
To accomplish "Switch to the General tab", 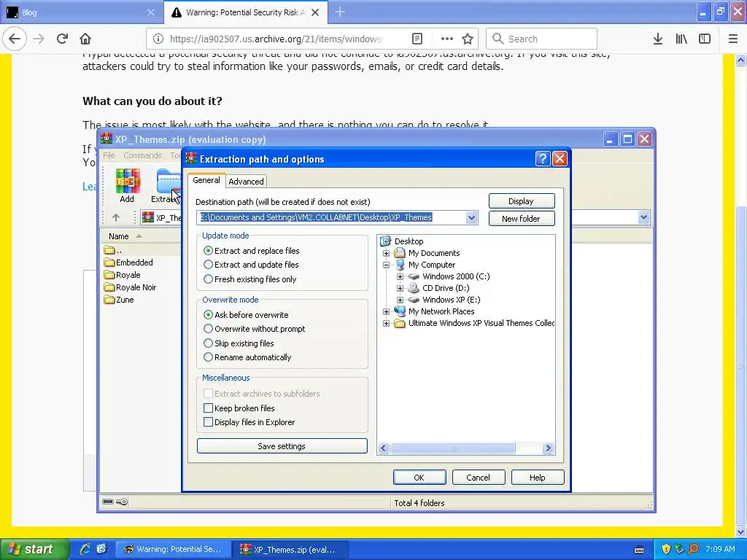I will (x=206, y=180).
